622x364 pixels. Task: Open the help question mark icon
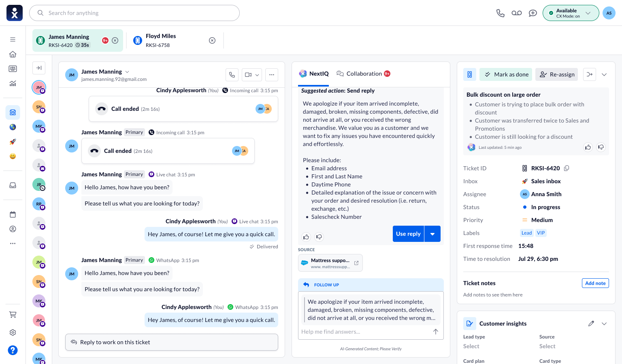pyautogui.click(x=13, y=350)
